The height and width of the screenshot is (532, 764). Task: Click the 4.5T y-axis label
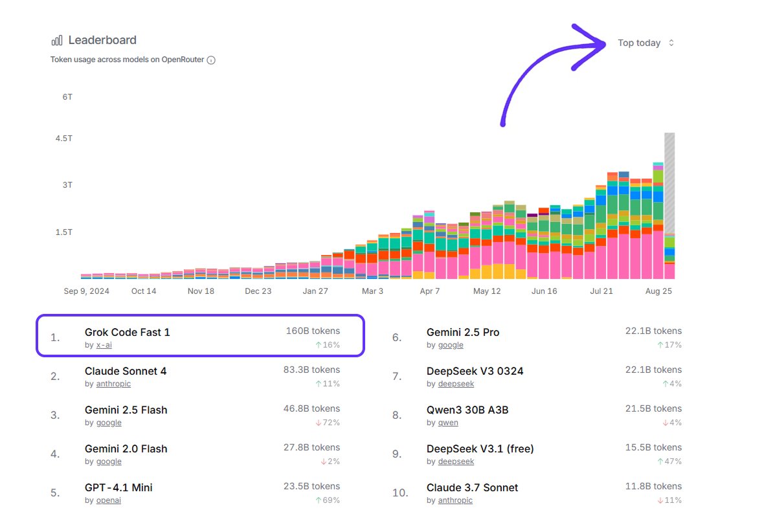64,139
